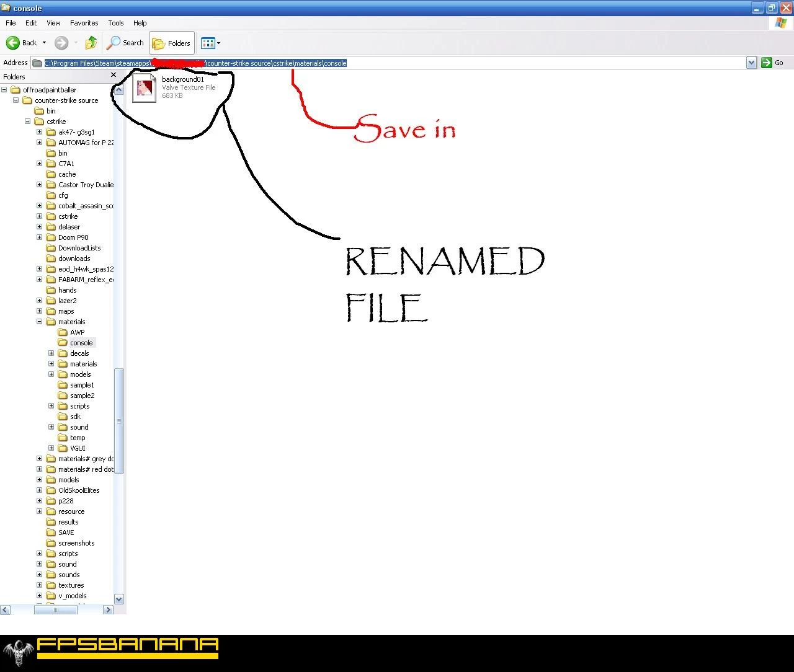The image size is (794, 672).
Task: Select the screenshots folder icon
Action: [51, 543]
